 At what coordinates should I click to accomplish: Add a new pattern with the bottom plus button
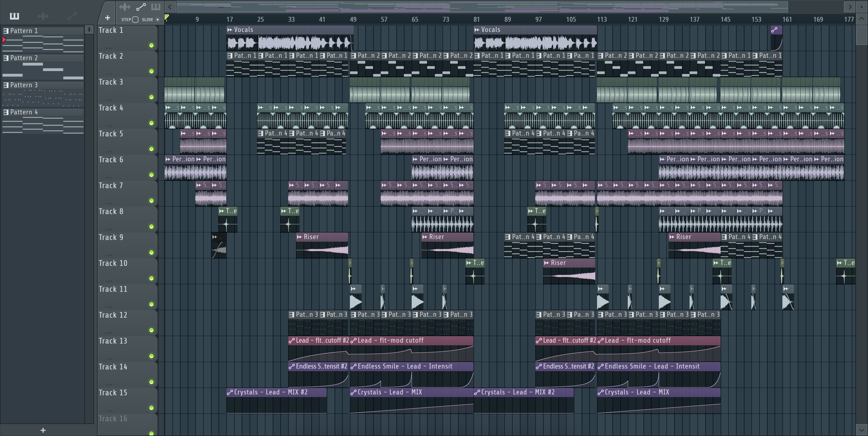(43, 430)
